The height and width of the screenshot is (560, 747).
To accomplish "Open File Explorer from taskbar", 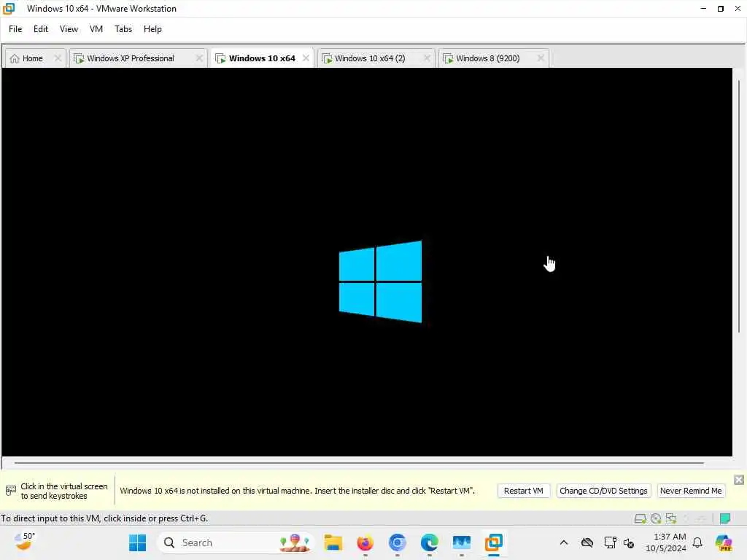I will pos(333,542).
